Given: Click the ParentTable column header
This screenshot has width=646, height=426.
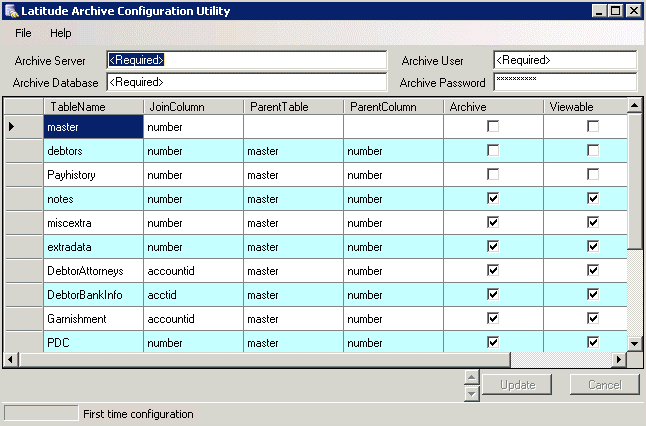Looking at the screenshot, I should (x=293, y=107).
